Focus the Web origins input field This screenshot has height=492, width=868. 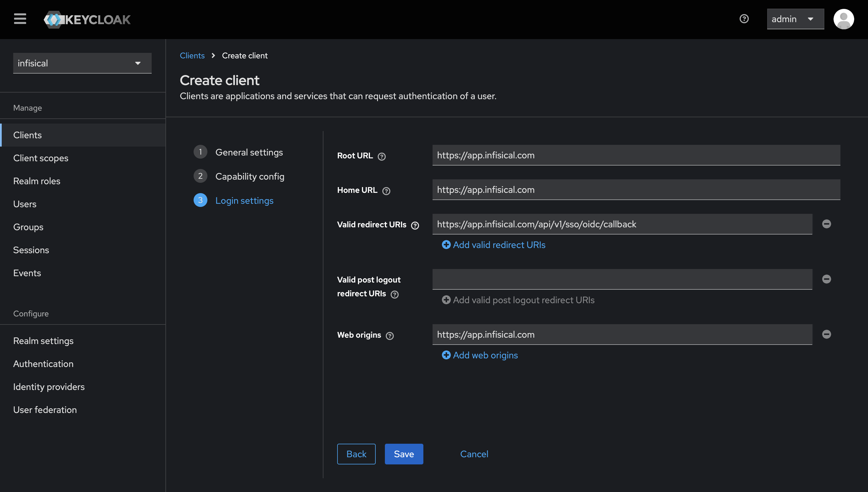point(622,335)
